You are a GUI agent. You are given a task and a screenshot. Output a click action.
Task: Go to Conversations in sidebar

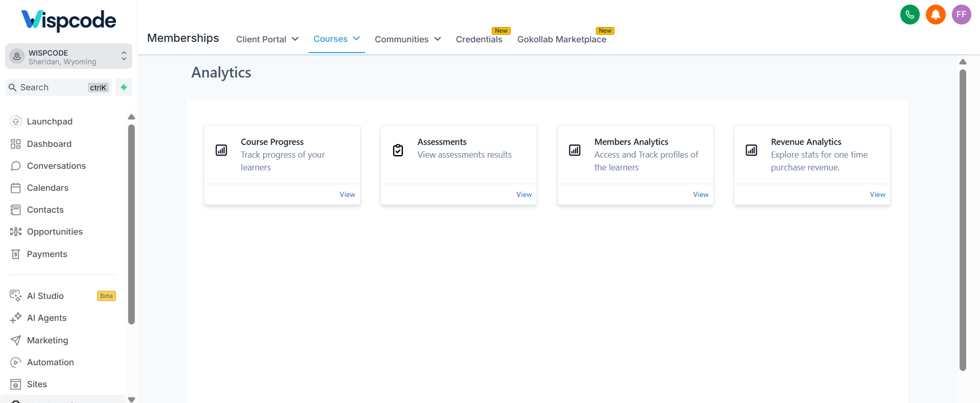[56, 166]
